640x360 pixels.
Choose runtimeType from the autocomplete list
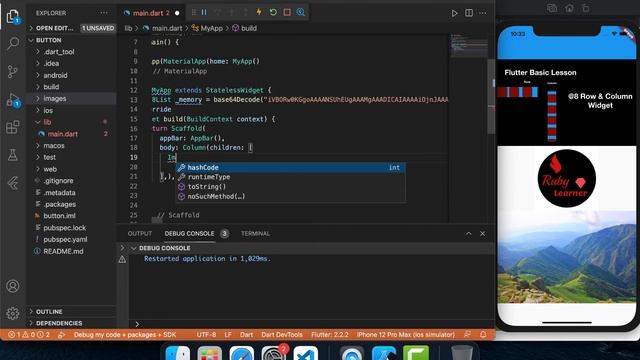[x=290, y=177]
